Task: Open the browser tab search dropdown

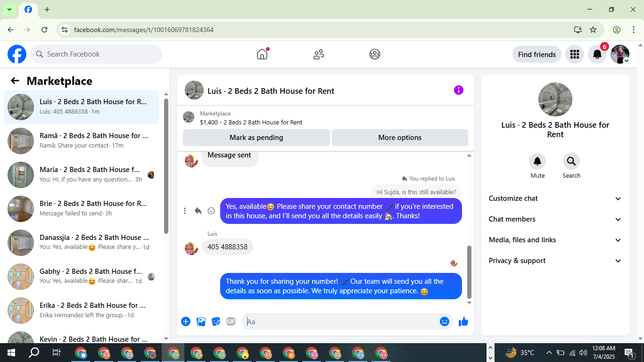Action: (9, 9)
